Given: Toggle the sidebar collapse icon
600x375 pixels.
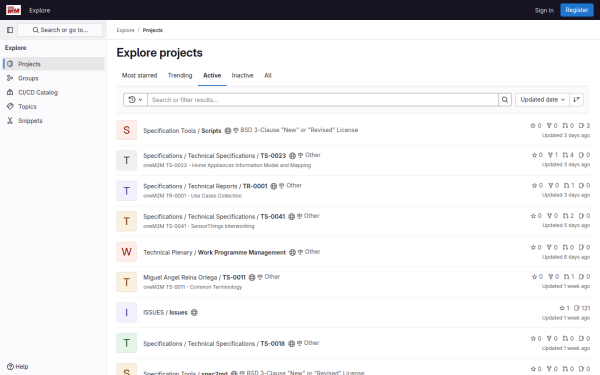Looking at the screenshot, I should tap(10, 30).
